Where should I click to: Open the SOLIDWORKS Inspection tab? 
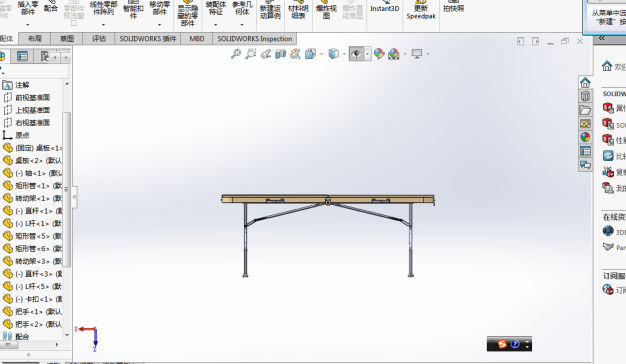point(255,39)
